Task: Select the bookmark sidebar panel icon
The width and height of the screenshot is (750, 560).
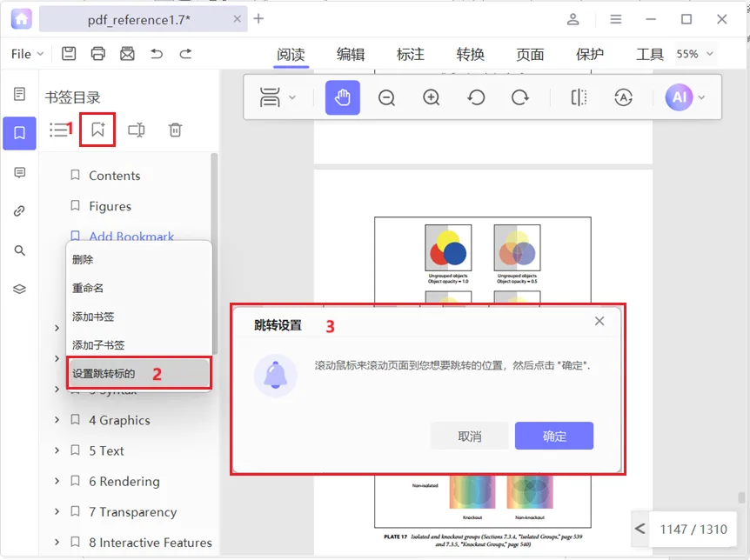Action: click(x=20, y=133)
